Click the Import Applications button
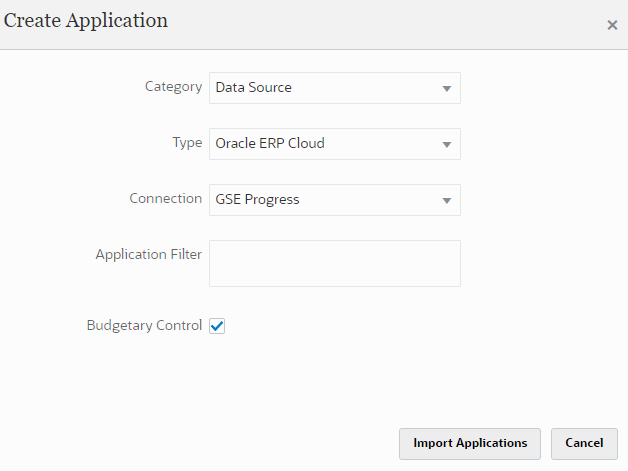Image resolution: width=628 pixels, height=471 pixels. point(470,443)
